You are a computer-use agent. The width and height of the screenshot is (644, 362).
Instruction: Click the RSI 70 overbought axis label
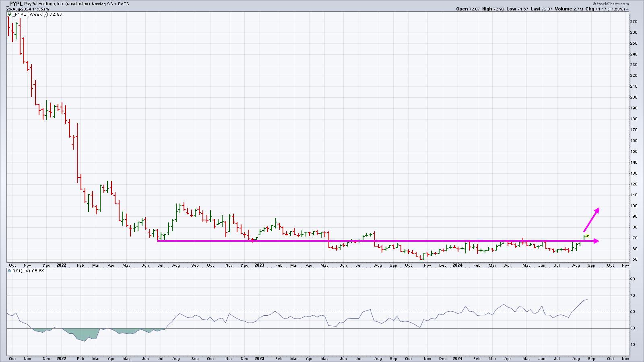point(633,296)
